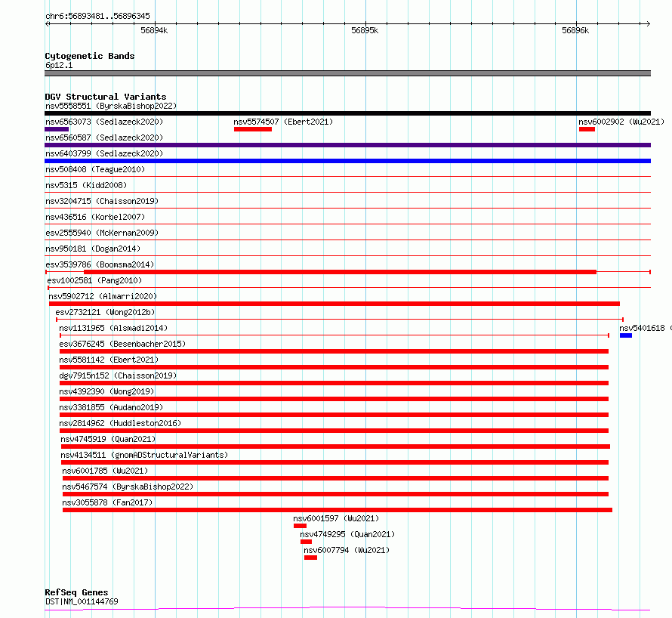The height and width of the screenshot is (618, 672).
Task: Select the short purple nsv6563073 bar
Action: (57, 129)
